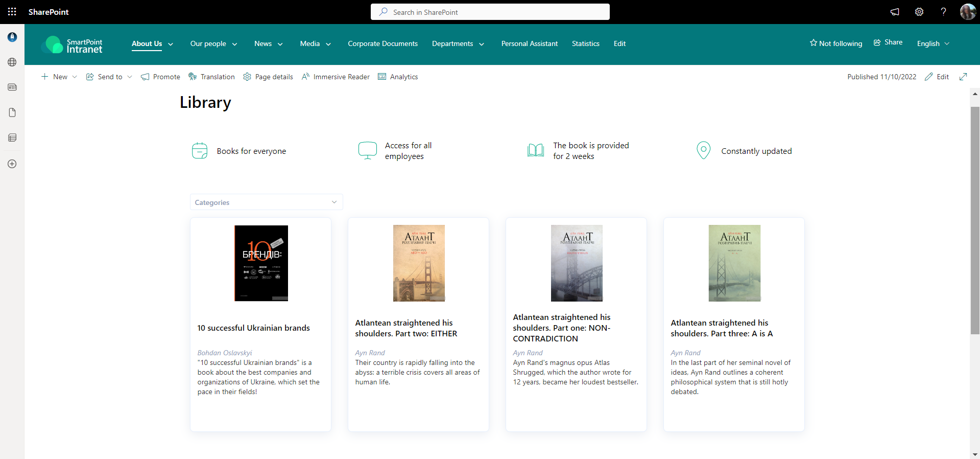This screenshot has width=980, height=459.
Task: Click the 10 Ukrainian brands book cover
Action: point(261,263)
